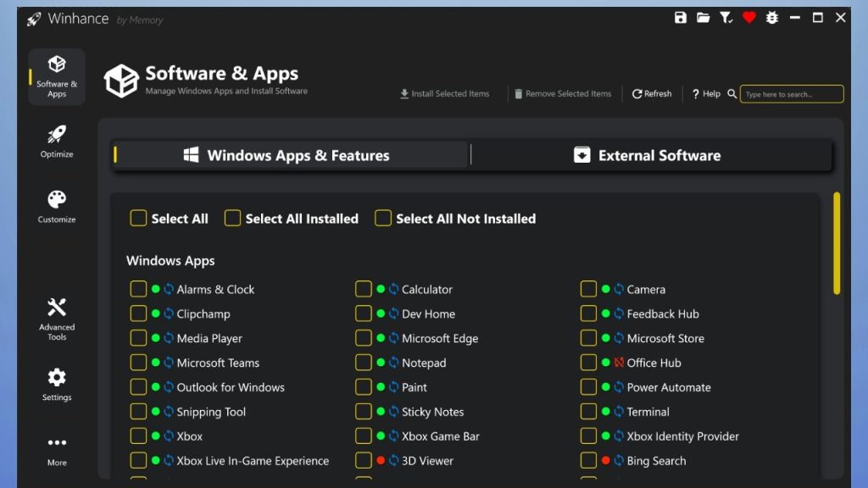Click the Media Player label
Image resolution: width=868 pixels, height=488 pixels.
(209, 339)
